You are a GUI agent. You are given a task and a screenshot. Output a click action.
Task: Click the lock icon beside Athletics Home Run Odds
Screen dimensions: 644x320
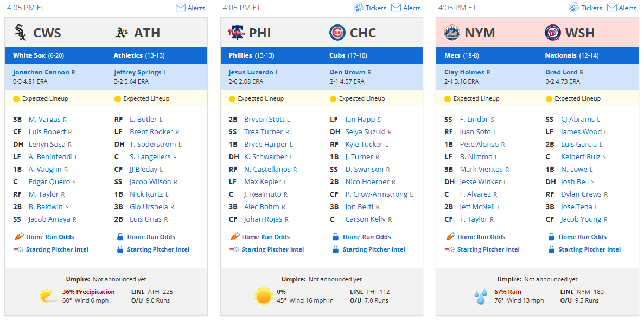[x=120, y=237]
